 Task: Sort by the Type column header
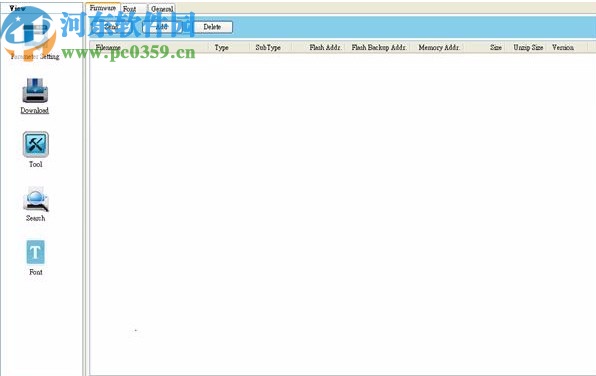pos(229,48)
